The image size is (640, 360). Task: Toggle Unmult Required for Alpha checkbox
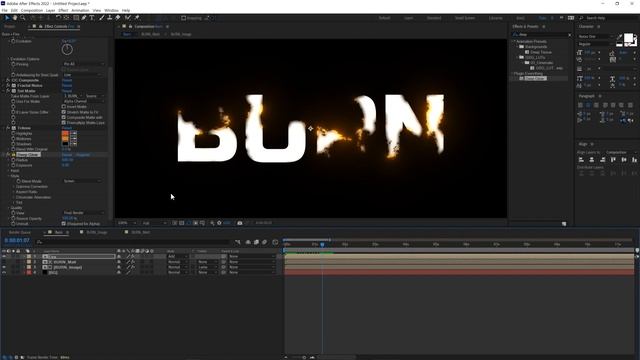[64, 224]
